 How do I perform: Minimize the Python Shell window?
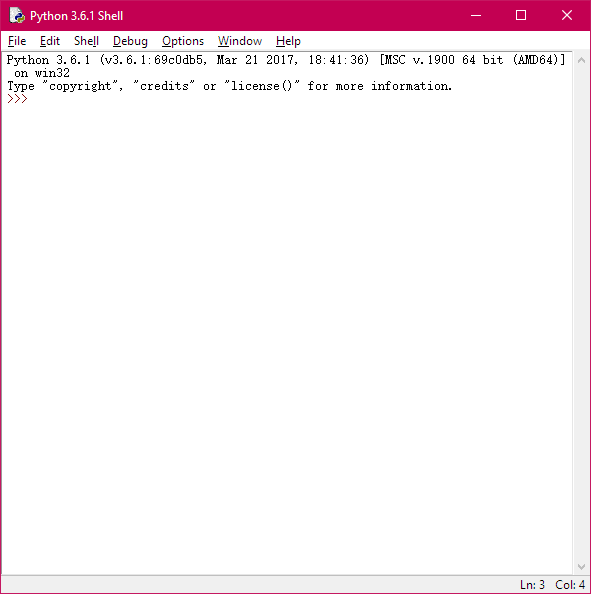pyautogui.click(x=476, y=16)
